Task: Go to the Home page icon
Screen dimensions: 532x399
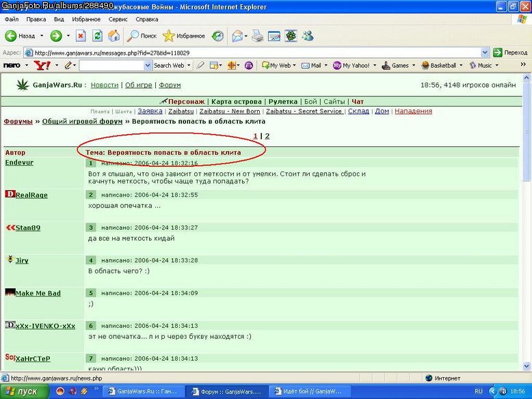Action: (x=114, y=36)
